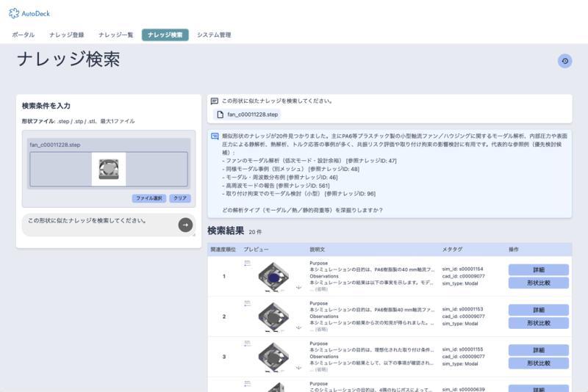Click text '参照ナレッジID: 48'
588x392 pixels.
[x=334, y=169]
